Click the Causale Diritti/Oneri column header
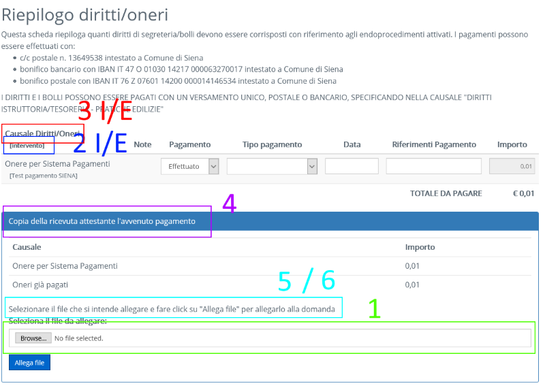The width and height of the screenshot is (545, 392). point(42,133)
